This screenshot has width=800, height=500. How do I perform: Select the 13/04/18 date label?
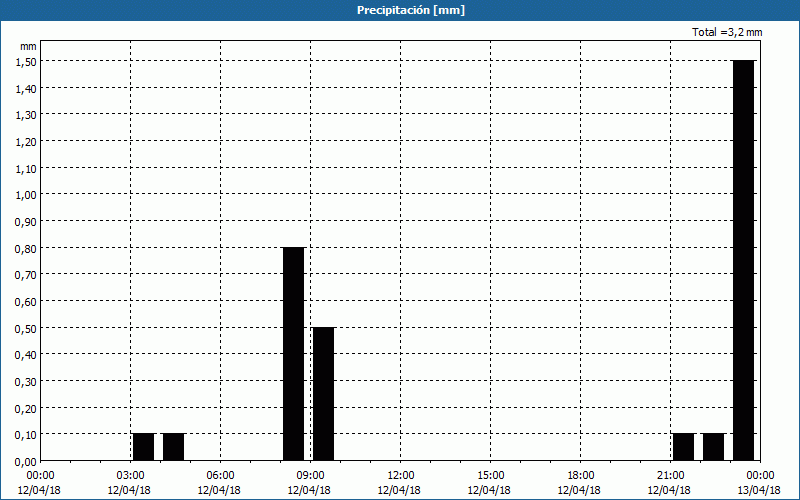[759, 490]
